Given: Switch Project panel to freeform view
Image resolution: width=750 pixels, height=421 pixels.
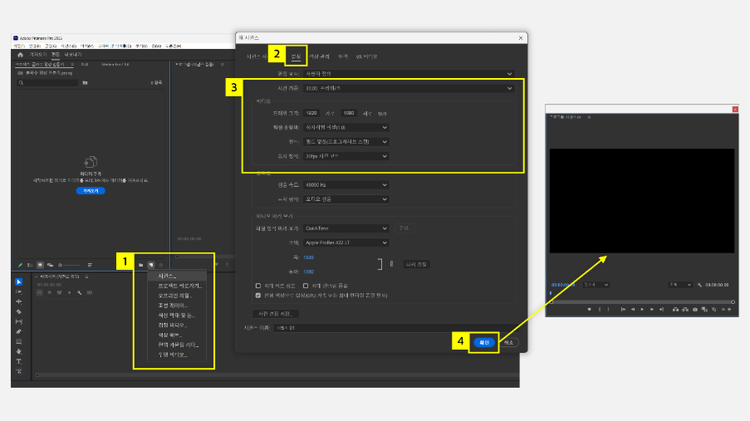Looking at the screenshot, I should 50,265.
